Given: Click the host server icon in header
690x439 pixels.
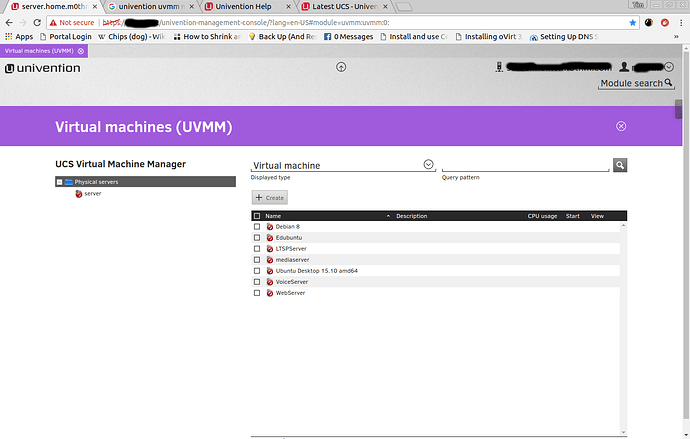Looking at the screenshot, I should tap(499, 67).
